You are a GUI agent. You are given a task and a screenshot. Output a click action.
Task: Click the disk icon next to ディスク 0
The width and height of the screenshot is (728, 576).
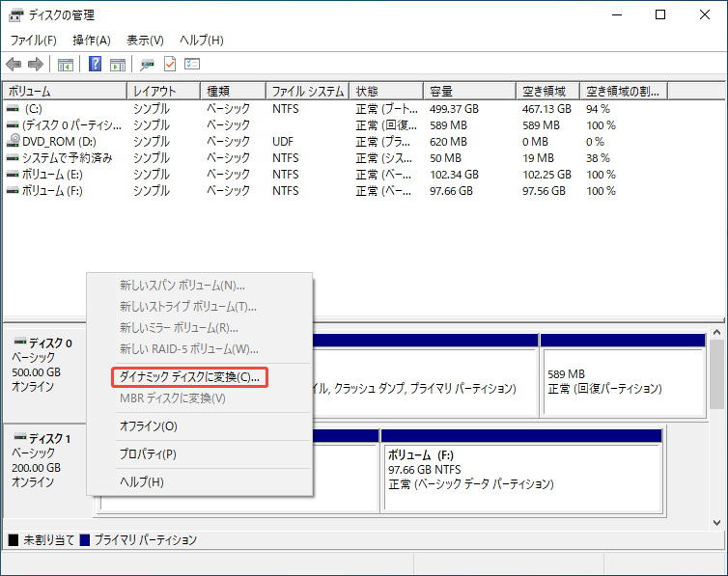(x=20, y=342)
